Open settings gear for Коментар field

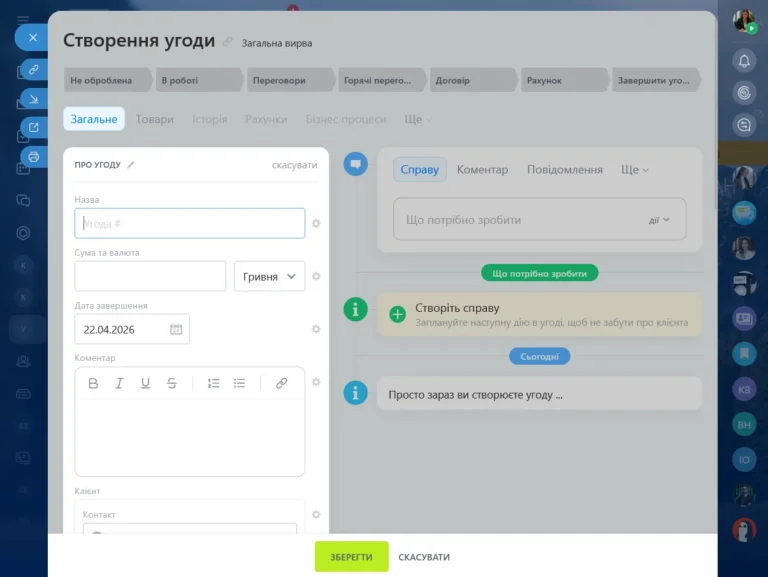pyautogui.click(x=316, y=382)
